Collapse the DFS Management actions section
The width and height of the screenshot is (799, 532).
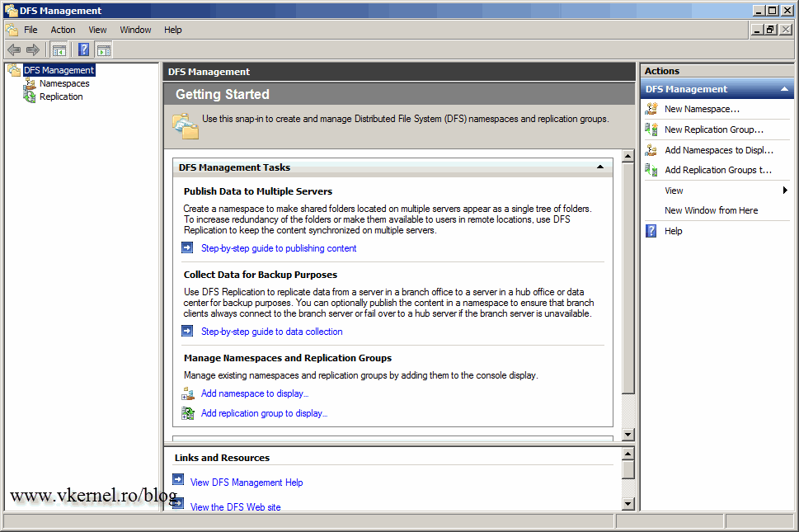(x=785, y=88)
